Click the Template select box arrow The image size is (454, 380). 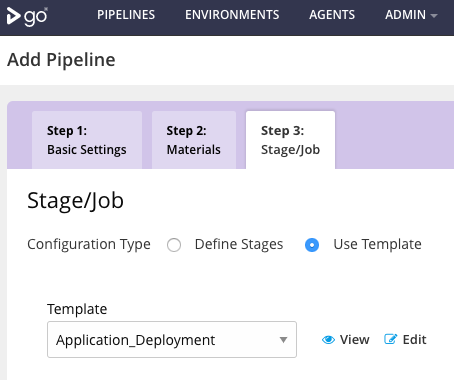coord(283,340)
